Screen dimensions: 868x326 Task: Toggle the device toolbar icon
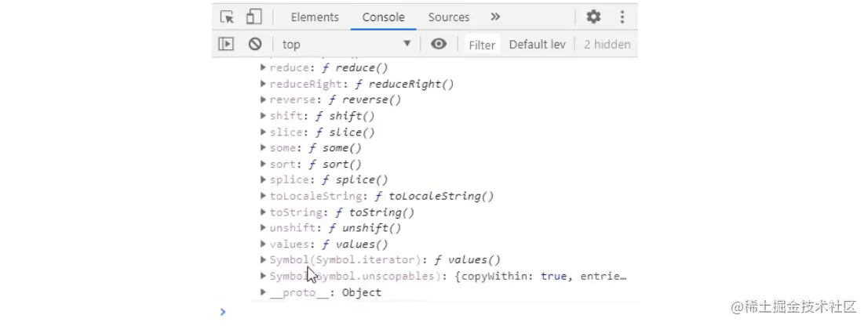(253, 17)
